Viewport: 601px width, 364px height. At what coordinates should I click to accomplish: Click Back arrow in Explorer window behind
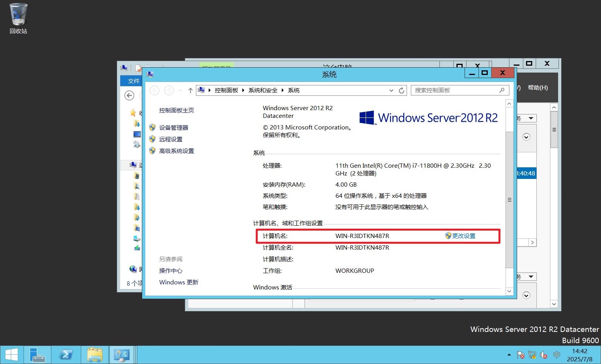tap(129, 95)
